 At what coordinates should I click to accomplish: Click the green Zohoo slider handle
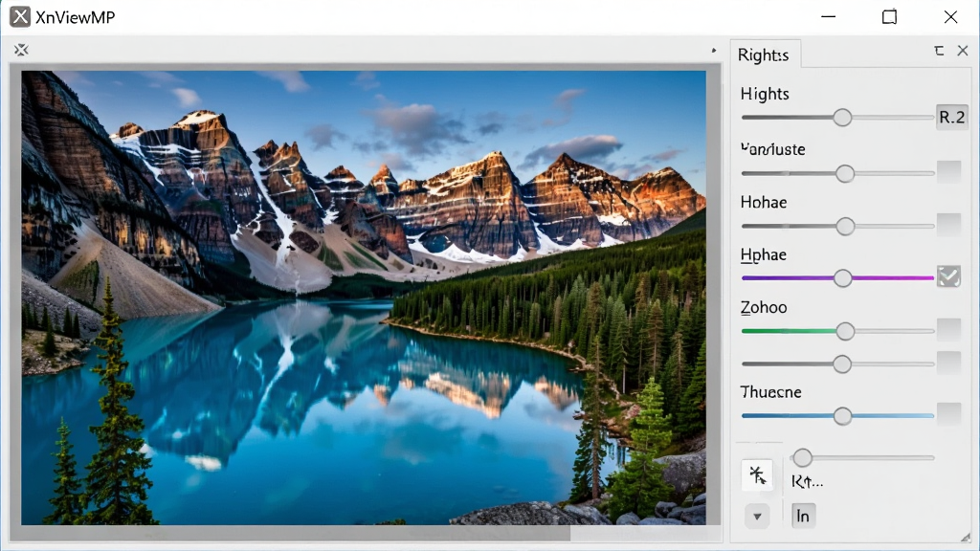pyautogui.click(x=846, y=331)
